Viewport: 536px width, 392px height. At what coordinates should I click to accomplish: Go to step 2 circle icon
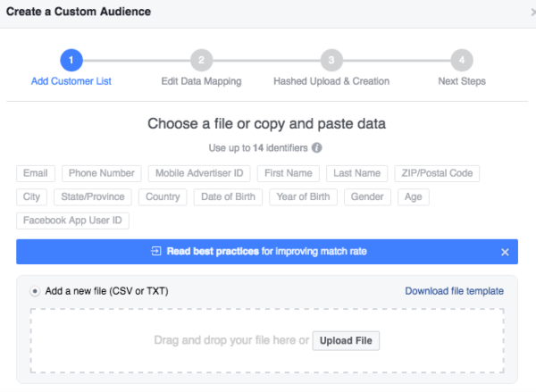[x=201, y=60]
